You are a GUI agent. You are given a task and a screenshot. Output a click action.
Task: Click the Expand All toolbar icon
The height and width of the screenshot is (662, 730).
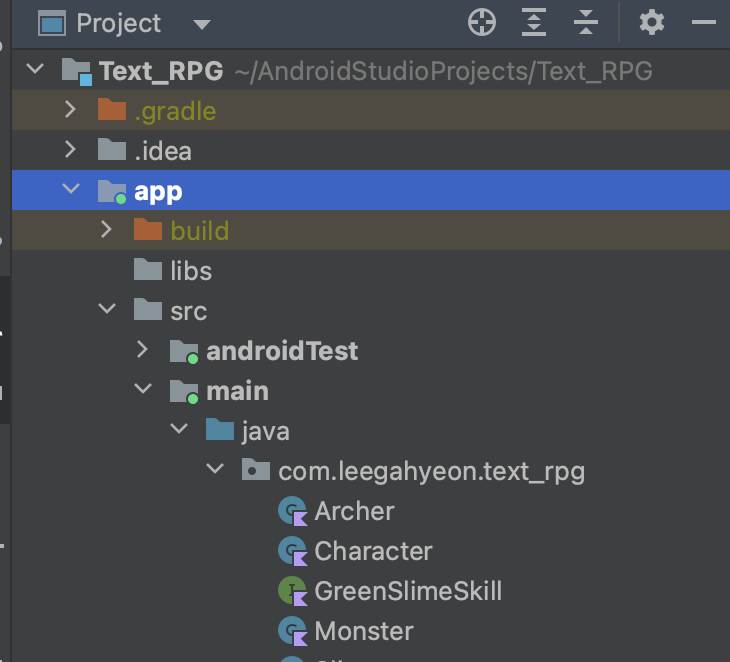pos(534,22)
